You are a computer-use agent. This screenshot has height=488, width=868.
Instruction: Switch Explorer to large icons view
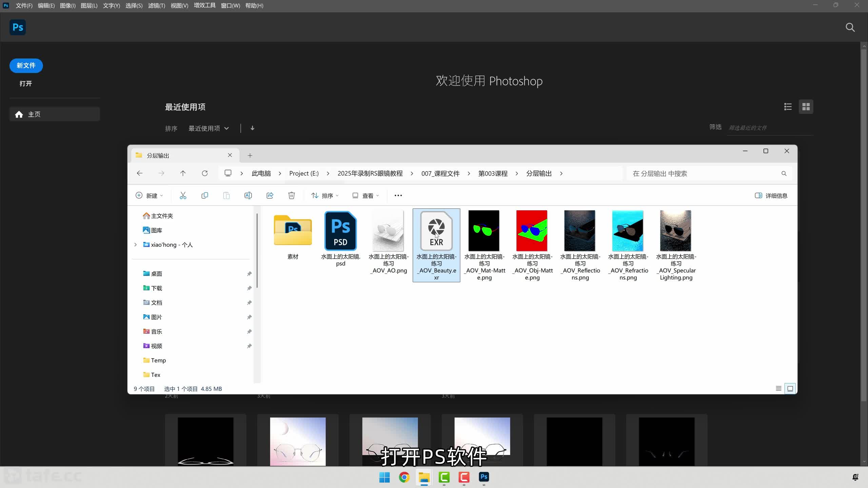click(x=790, y=389)
